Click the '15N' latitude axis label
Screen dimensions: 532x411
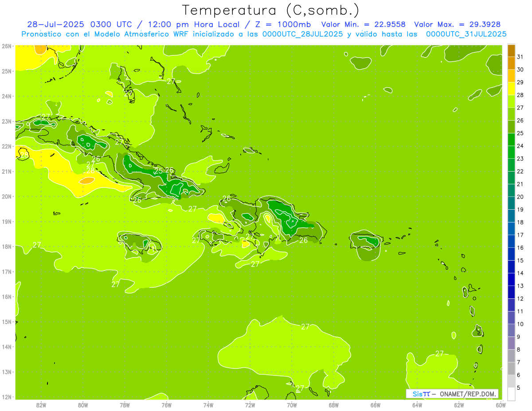pos(6,322)
